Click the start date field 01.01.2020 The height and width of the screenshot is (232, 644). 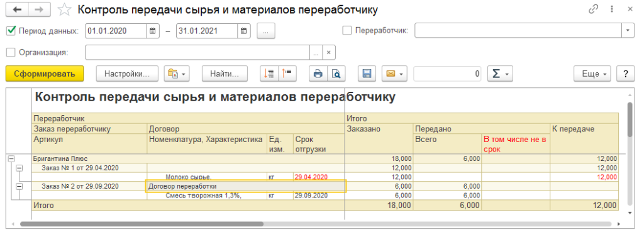point(116,31)
